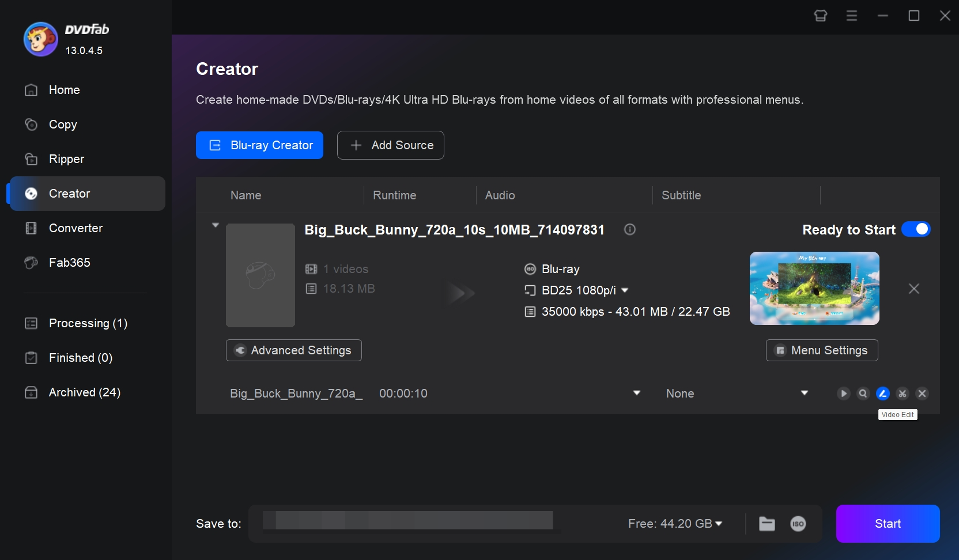Image resolution: width=959 pixels, height=560 pixels.
Task: Switch to the Ripper module
Action: [88, 159]
